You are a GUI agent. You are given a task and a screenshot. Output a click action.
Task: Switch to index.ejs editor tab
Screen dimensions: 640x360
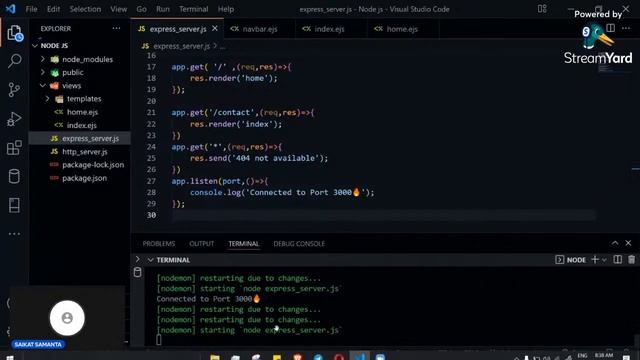pos(329,29)
